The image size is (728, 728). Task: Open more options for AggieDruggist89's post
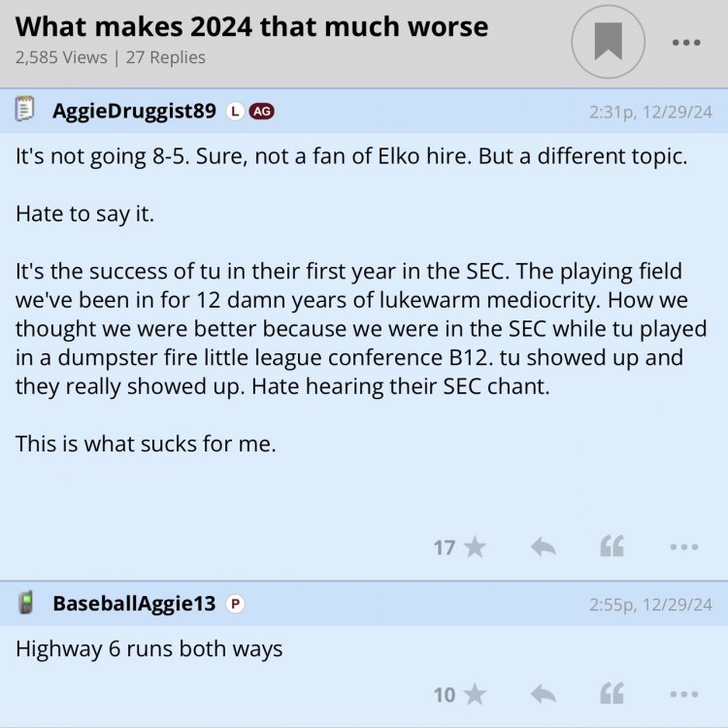[683, 547]
